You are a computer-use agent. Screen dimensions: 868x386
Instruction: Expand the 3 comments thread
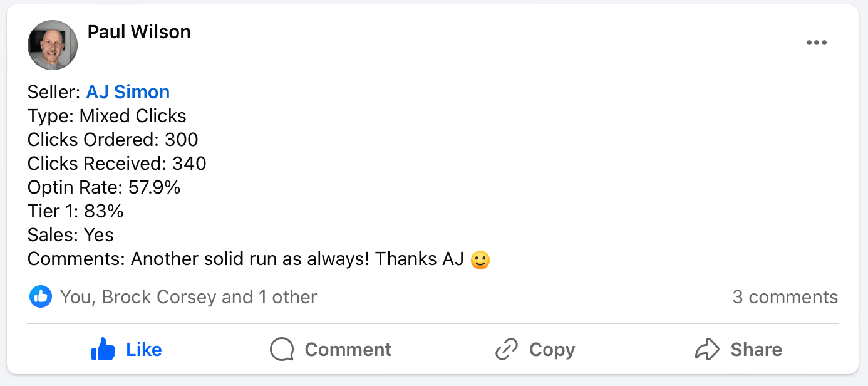(x=785, y=297)
